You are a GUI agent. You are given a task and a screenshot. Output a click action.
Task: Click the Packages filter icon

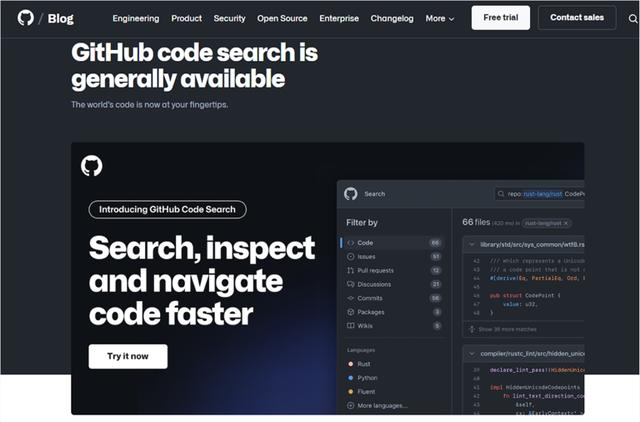350,312
